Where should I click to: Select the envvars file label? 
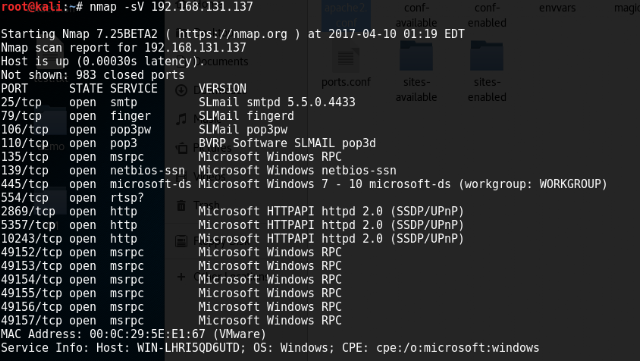557,8
